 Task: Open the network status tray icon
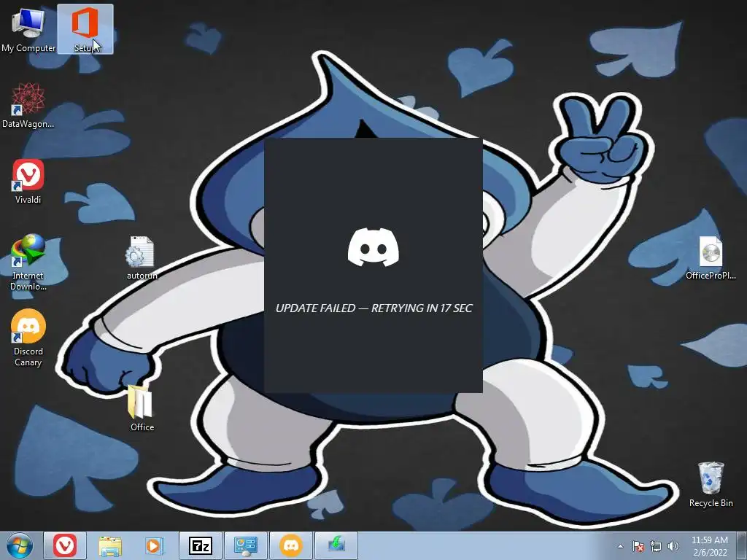656,546
